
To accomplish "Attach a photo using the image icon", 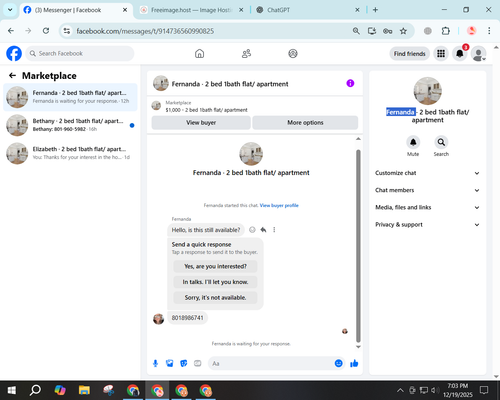I will tap(170, 363).
